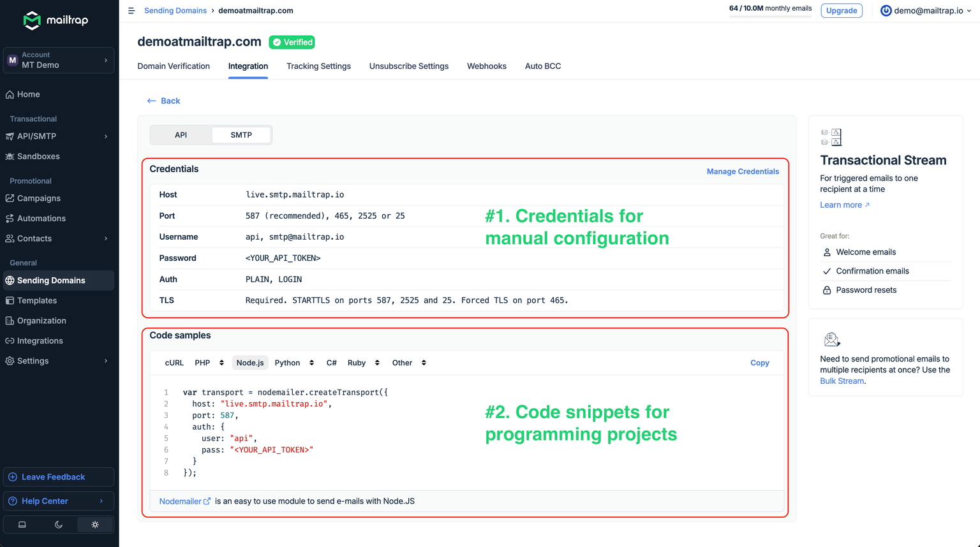Viewport: 980px width, 547px height.
Task: Switch to dark theme mode
Action: (59, 525)
